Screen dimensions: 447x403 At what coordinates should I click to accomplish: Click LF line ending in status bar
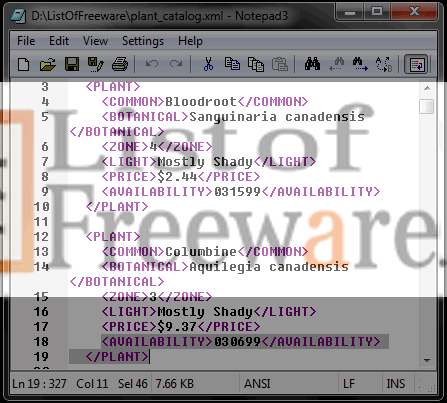(349, 384)
